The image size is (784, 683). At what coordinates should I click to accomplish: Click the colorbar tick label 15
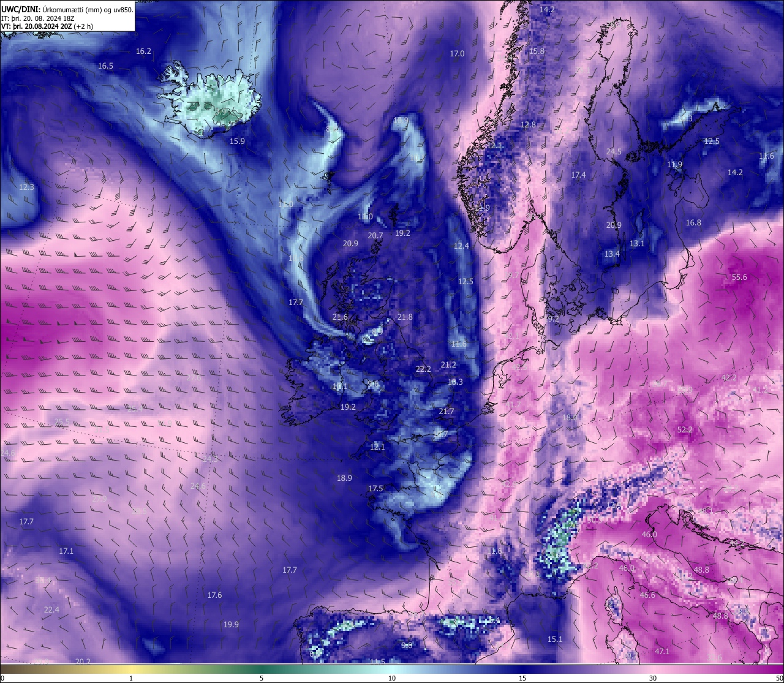pyautogui.click(x=522, y=679)
